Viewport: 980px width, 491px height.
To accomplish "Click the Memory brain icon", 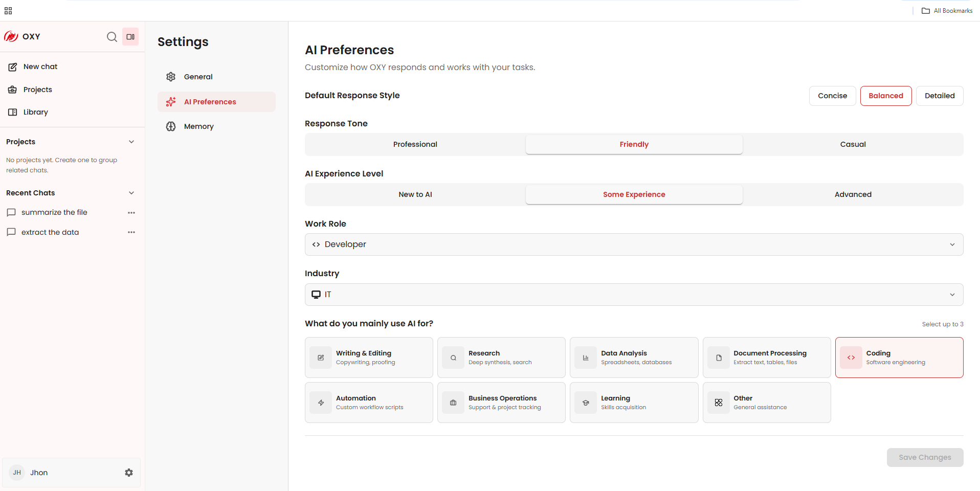I will pos(171,126).
